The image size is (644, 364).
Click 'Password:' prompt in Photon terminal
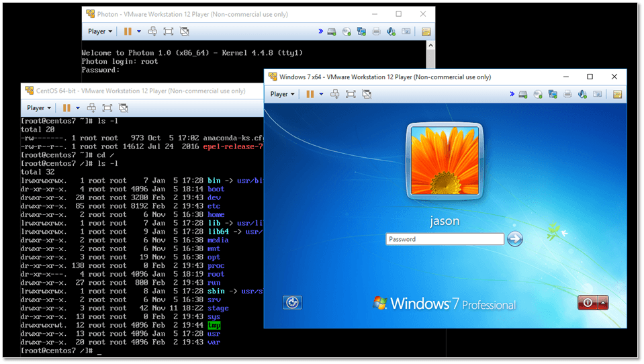101,70
